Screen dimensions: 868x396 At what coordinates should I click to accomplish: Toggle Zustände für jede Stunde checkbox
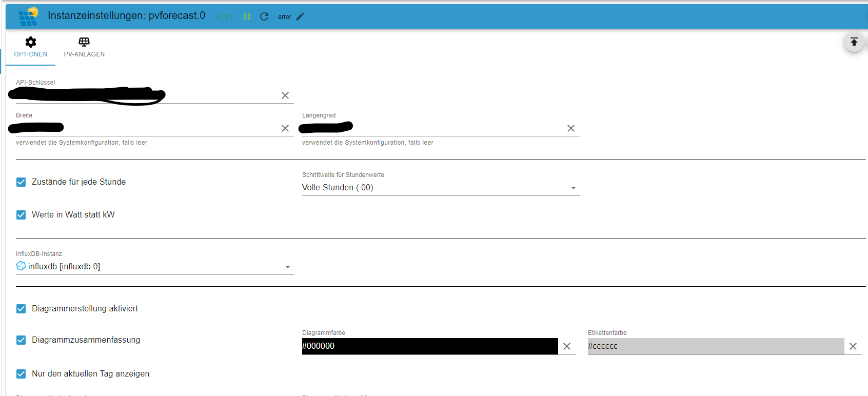click(21, 182)
